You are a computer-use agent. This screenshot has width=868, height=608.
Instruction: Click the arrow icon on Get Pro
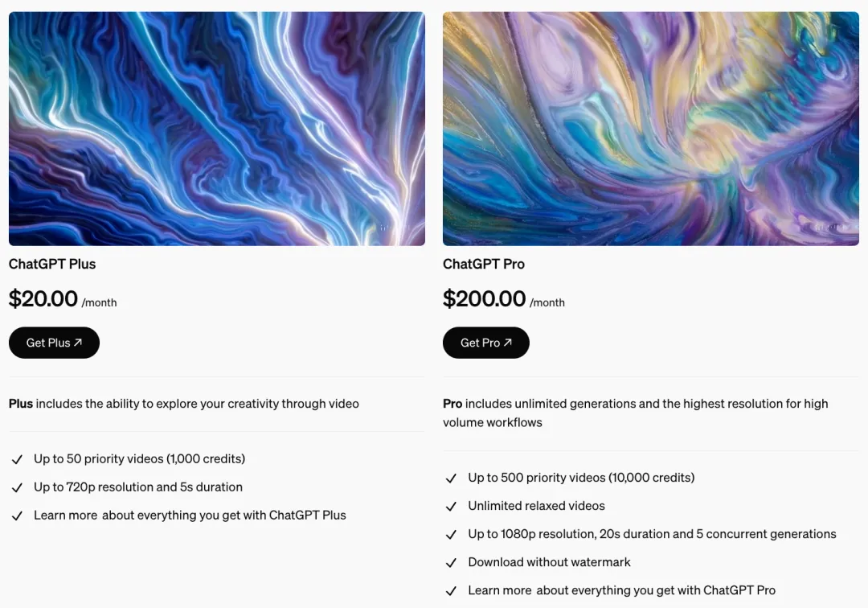click(x=508, y=343)
